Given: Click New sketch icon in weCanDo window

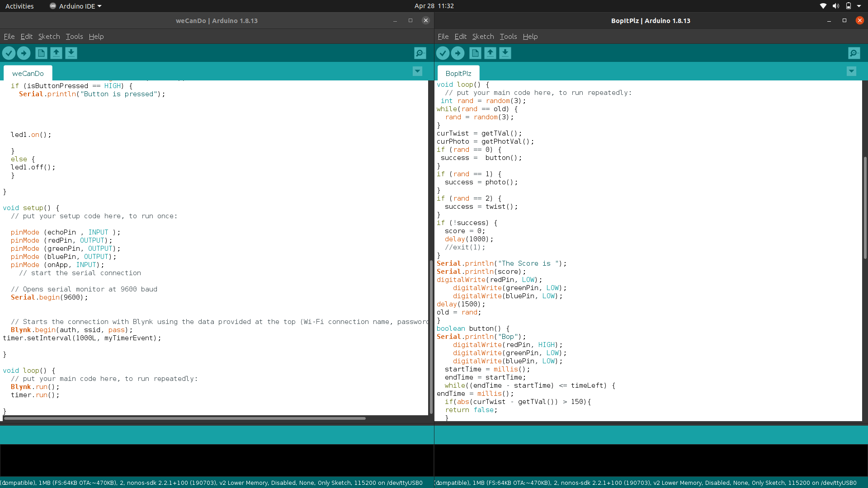Looking at the screenshot, I should [41, 53].
